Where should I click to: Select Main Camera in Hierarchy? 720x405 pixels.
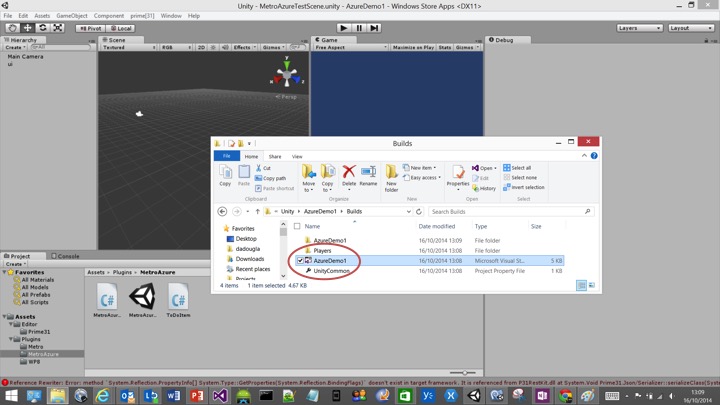pos(25,56)
